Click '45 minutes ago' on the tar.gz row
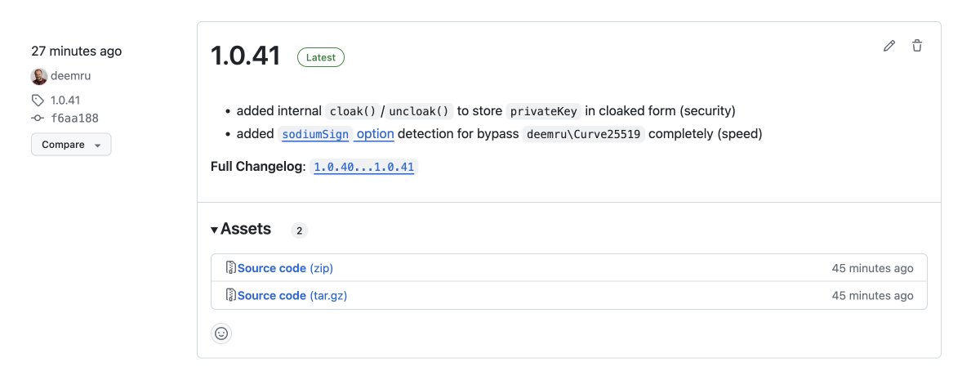The height and width of the screenshot is (376, 980). (x=873, y=296)
